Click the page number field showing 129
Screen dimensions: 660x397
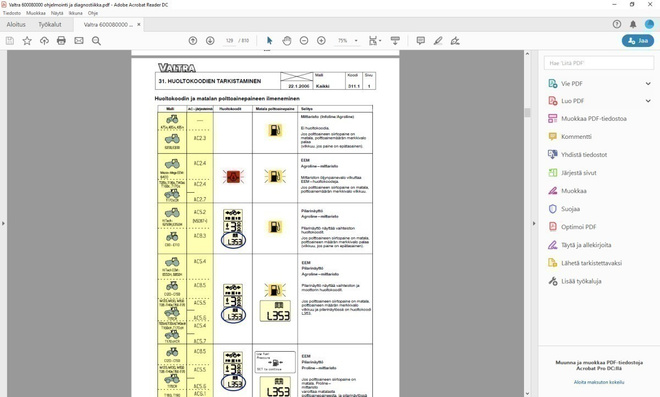[229, 41]
